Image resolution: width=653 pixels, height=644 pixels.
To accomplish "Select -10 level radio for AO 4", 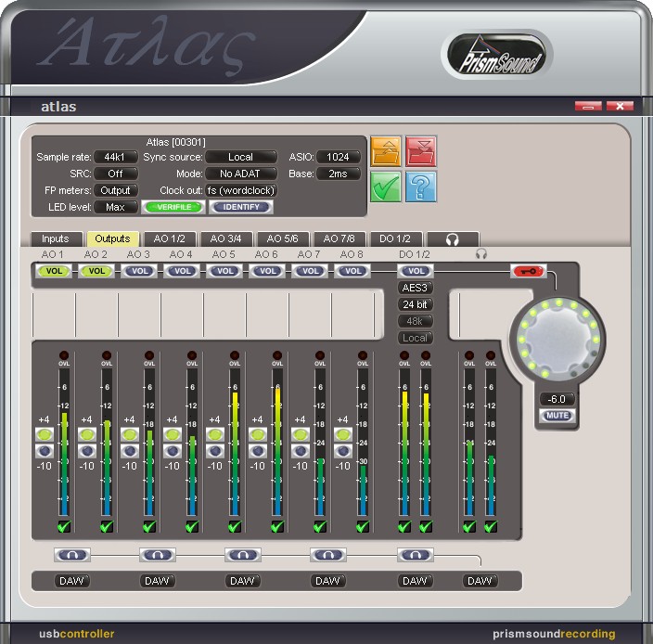I will [173, 451].
